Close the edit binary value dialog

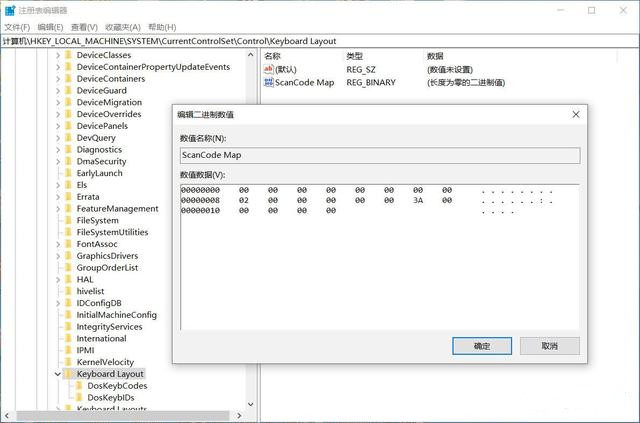(x=576, y=115)
